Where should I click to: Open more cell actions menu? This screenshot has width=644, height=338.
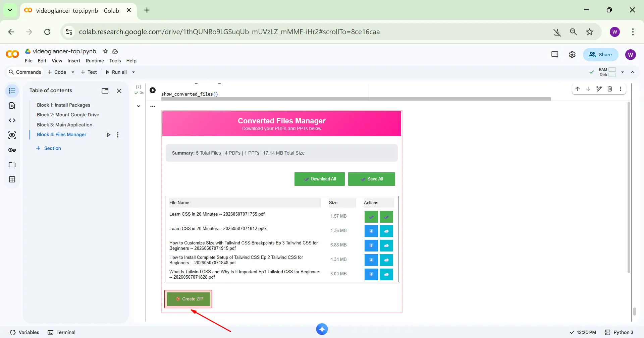click(621, 89)
